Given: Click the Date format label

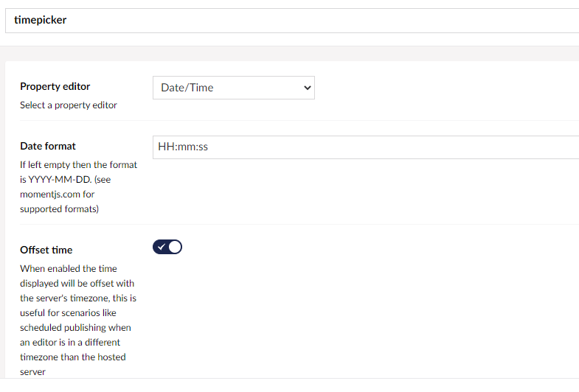Looking at the screenshot, I should [x=48, y=146].
